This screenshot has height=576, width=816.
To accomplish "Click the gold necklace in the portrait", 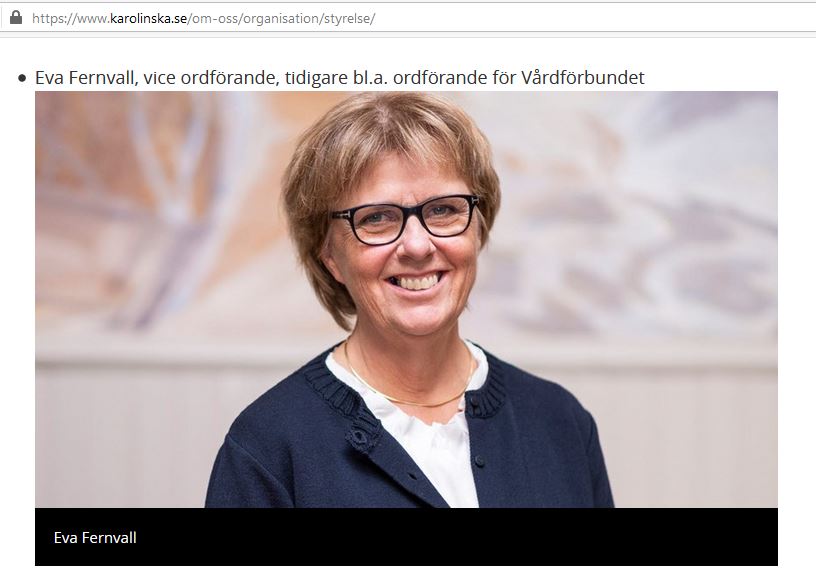I will (x=409, y=380).
